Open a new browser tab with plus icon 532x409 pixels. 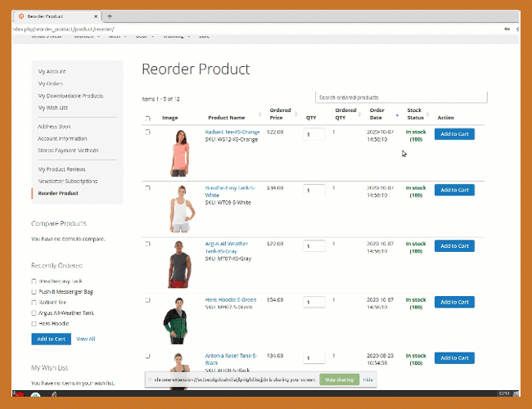pyautogui.click(x=110, y=16)
